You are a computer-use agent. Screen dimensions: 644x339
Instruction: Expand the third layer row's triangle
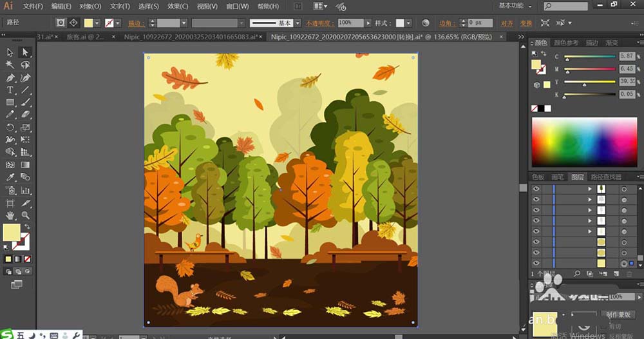point(590,210)
